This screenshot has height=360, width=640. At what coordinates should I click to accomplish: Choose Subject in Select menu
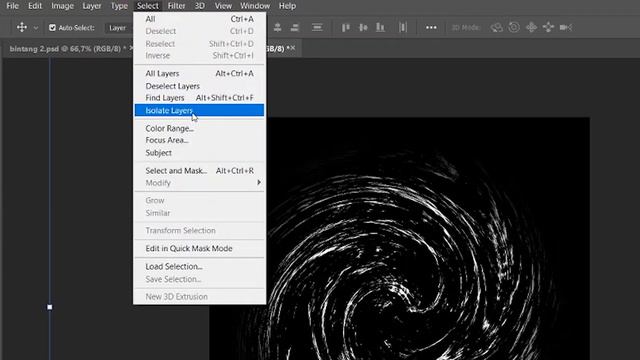(199, 153)
